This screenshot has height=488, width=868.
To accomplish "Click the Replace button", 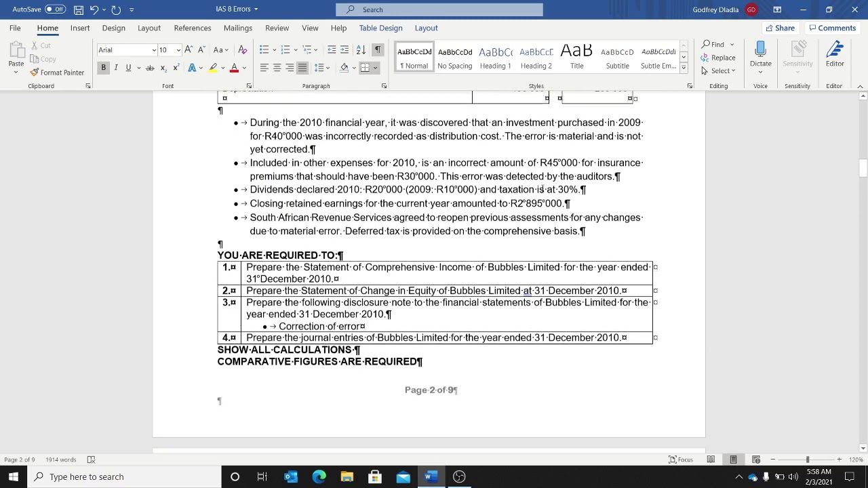I will (718, 58).
